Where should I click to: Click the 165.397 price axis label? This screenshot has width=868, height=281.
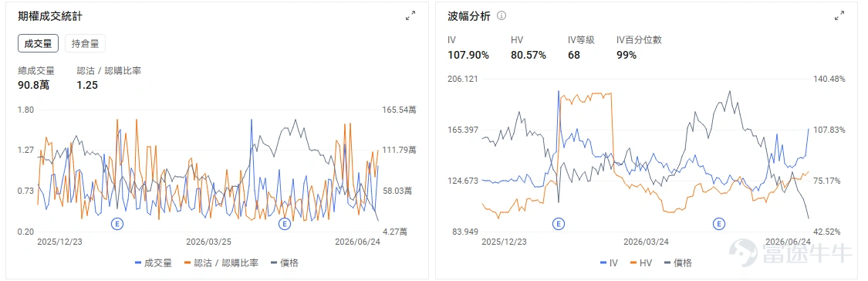coord(462,130)
